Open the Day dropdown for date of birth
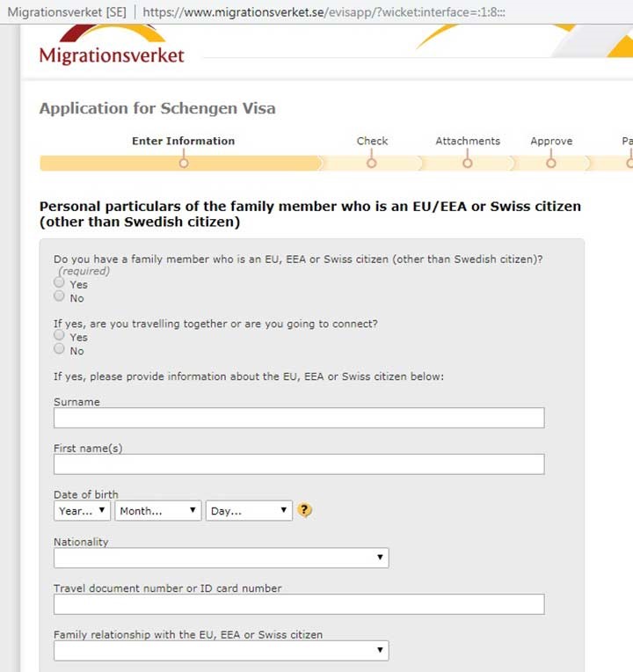Viewport: 633px width, 672px height. tap(249, 510)
